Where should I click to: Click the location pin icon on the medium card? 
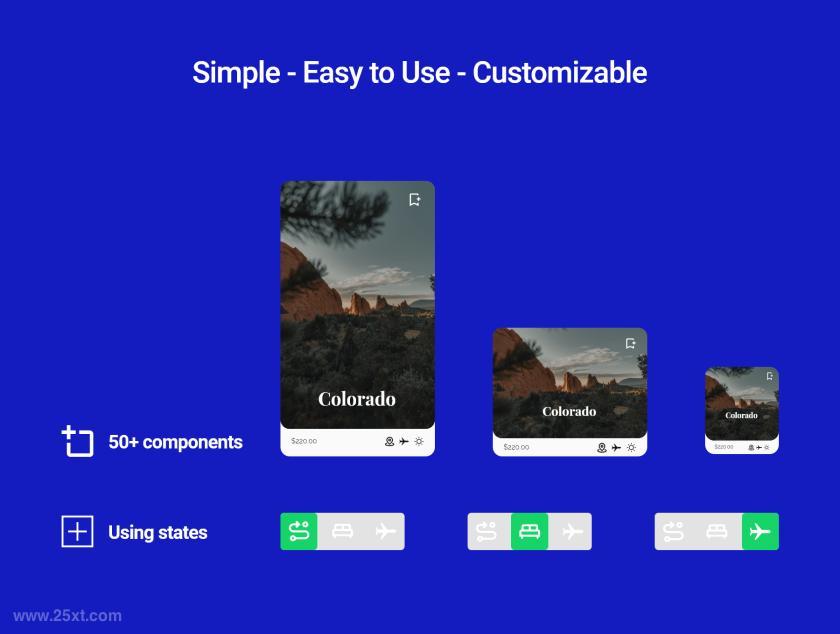pos(602,447)
